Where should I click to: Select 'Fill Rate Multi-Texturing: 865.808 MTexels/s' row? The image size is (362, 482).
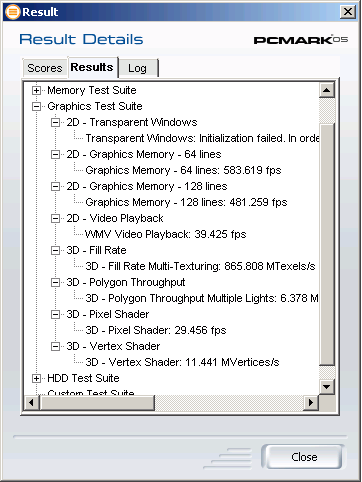[x=200, y=266]
